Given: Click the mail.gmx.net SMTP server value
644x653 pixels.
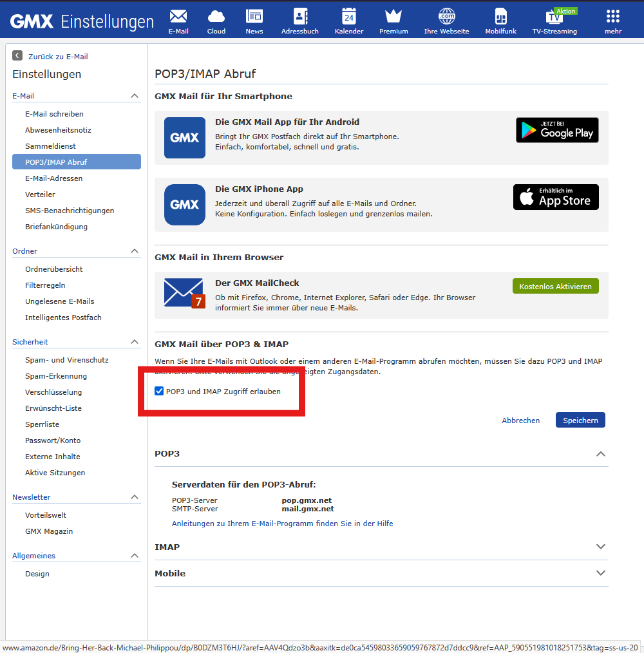Looking at the screenshot, I should (x=308, y=509).
